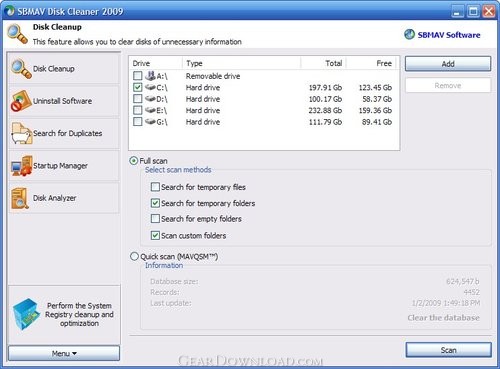The width and height of the screenshot is (500, 369).
Task: Expand the Menu dropdown button
Action: (64, 353)
